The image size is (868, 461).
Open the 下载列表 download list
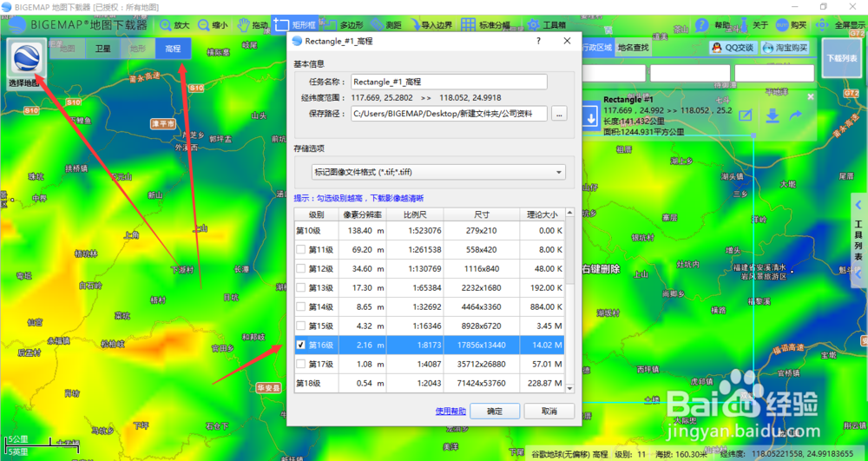point(841,58)
